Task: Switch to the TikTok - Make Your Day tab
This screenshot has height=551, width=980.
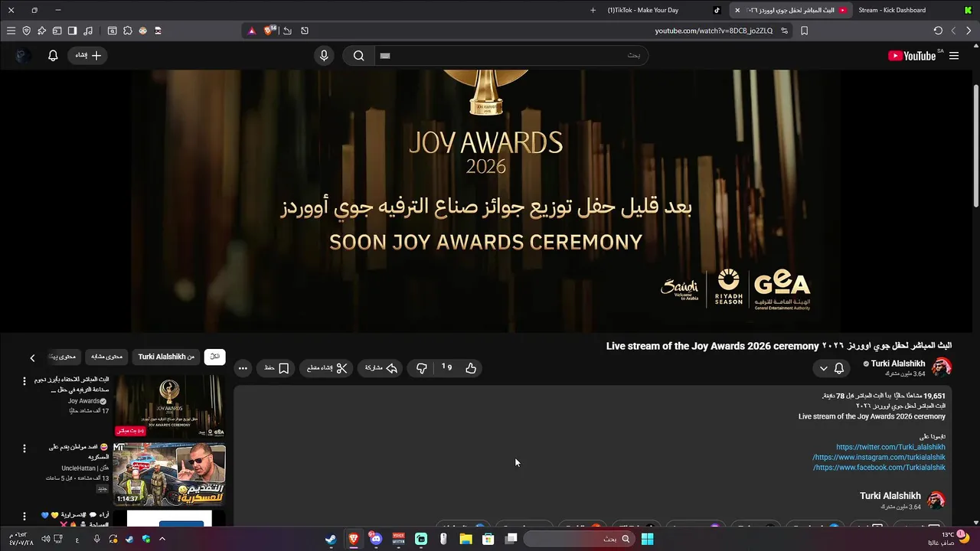Action: point(643,10)
